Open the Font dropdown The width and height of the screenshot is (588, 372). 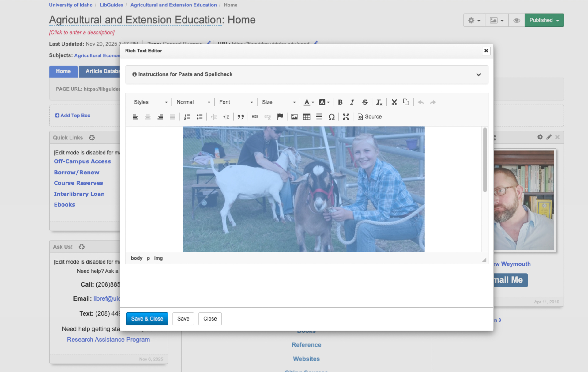(236, 102)
